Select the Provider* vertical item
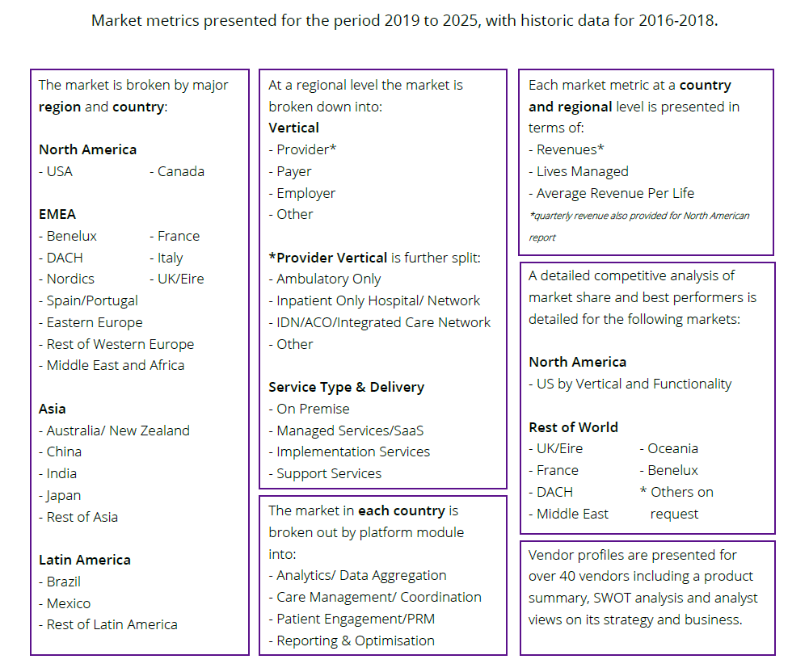The image size is (809, 672). [302, 149]
